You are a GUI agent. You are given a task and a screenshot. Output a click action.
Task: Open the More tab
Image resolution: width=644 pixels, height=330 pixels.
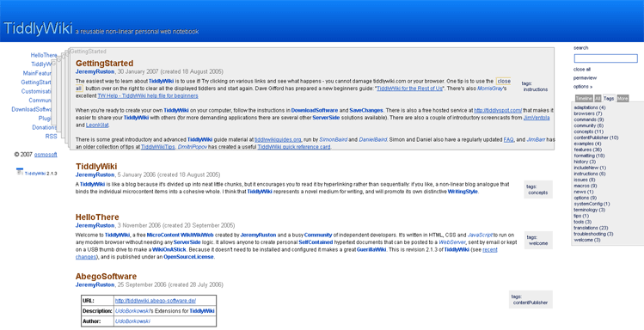(x=623, y=99)
